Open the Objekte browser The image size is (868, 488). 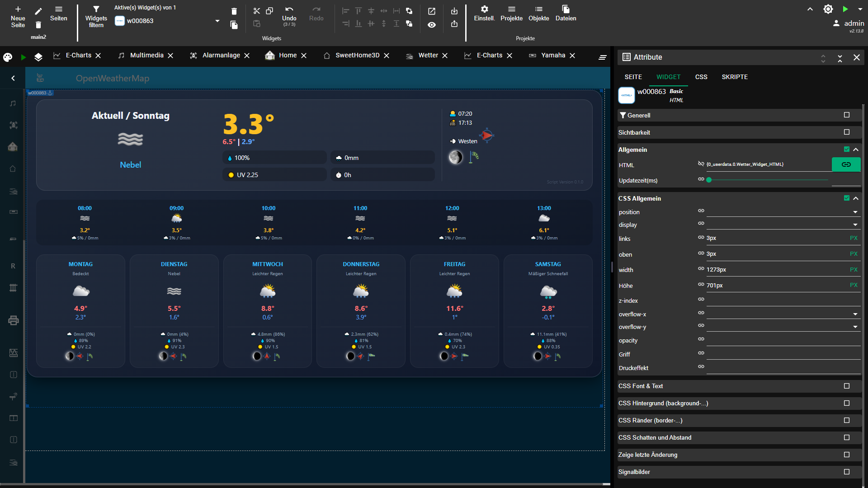[538, 14]
